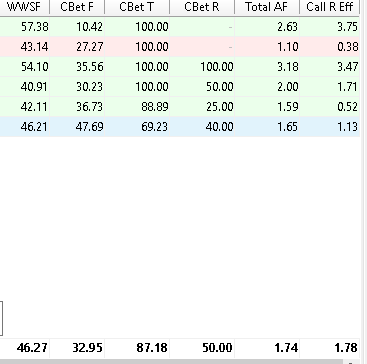The image size is (367, 364).
Task: Select the bold CBet R total 50.00
Action: 217,348
